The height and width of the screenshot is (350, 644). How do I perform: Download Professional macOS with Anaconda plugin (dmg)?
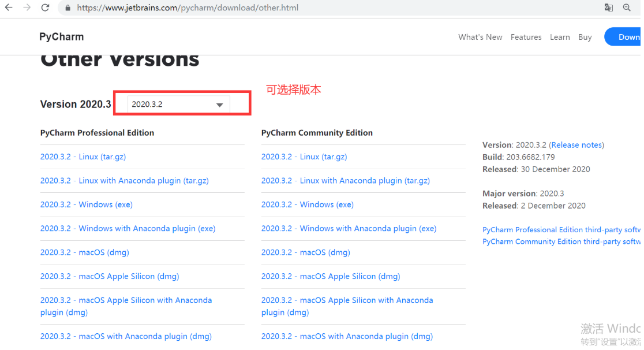[x=126, y=336]
